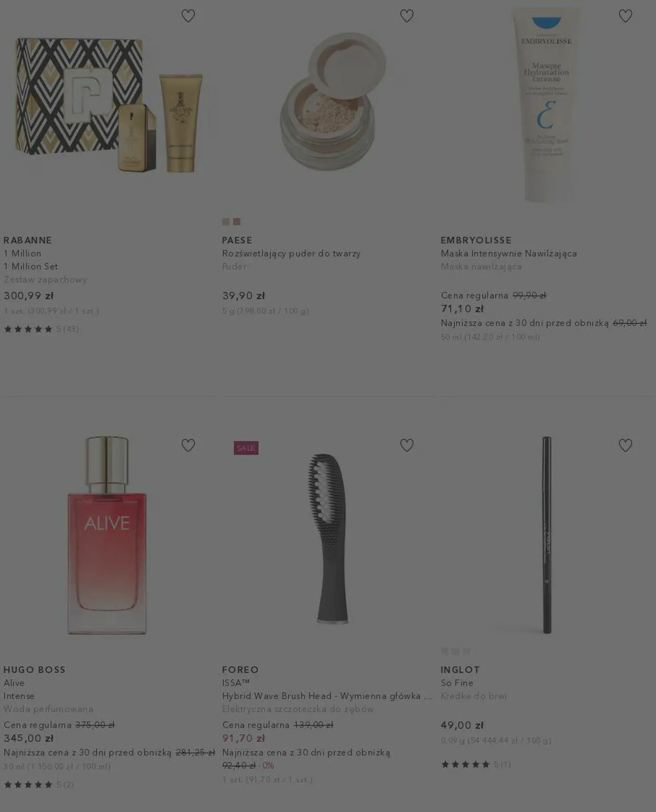Add Foreo ISSA brush head to favorites
The image size is (656, 812).
[407, 445]
